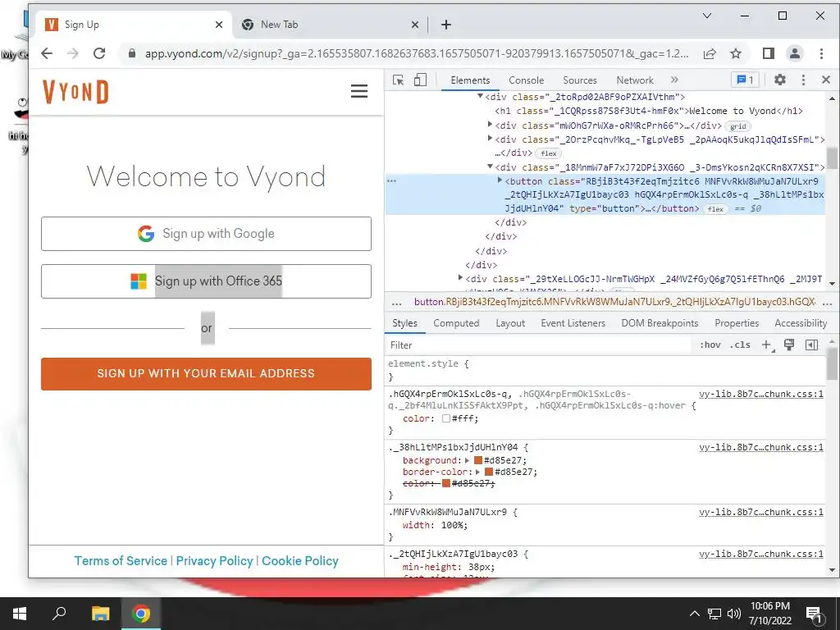Close the New Tab tab
This screenshot has height=630, width=840.
pos(414,25)
